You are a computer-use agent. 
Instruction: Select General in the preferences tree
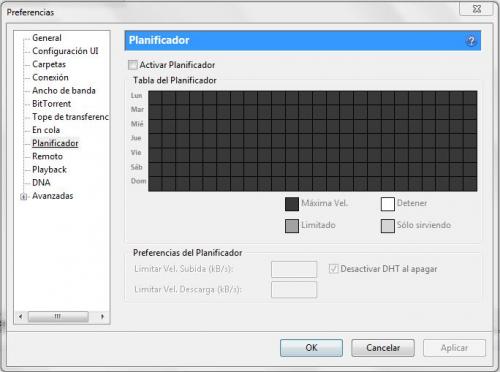(47, 38)
